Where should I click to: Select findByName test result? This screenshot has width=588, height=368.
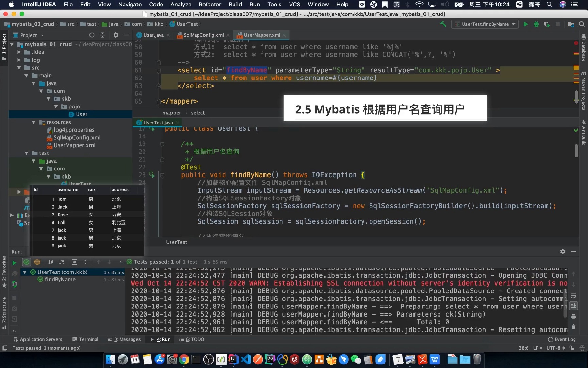click(60, 279)
